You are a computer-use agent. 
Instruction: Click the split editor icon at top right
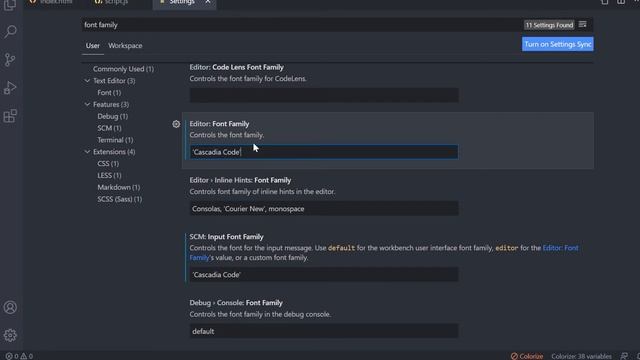pos(621,2)
